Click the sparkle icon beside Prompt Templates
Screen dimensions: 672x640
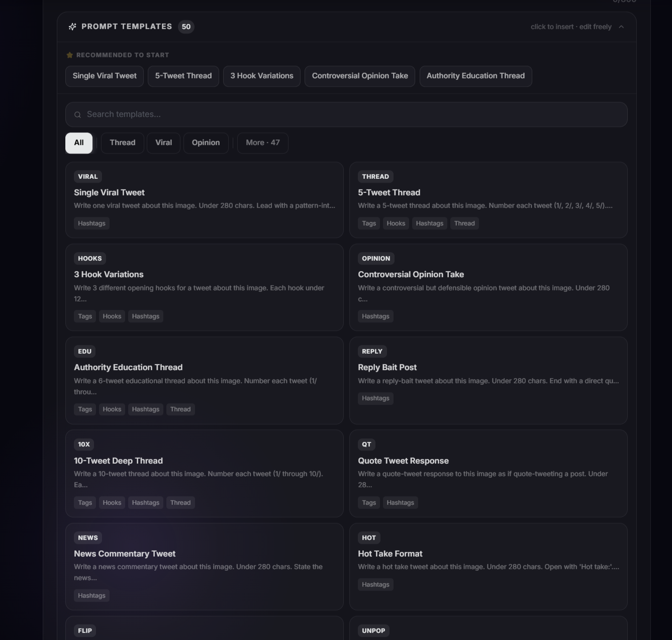72,27
